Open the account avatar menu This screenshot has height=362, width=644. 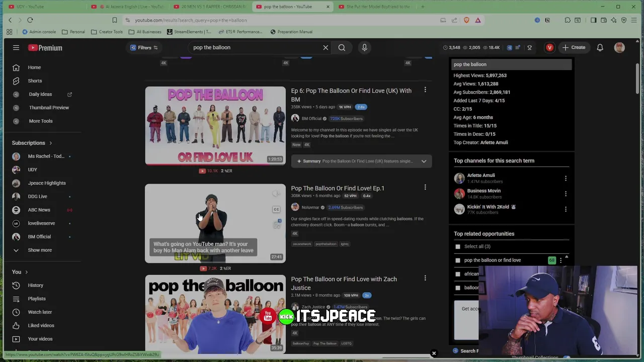tap(619, 48)
